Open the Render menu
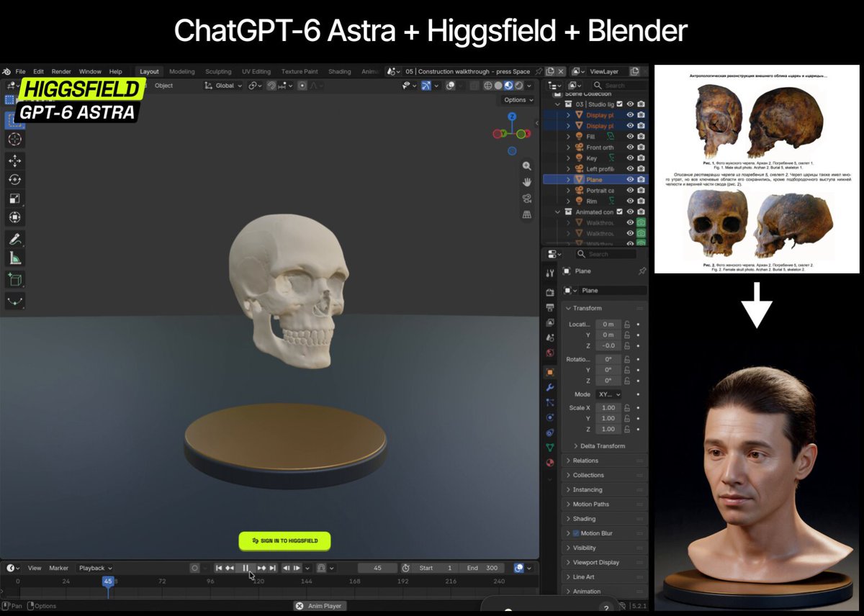 tap(61, 71)
